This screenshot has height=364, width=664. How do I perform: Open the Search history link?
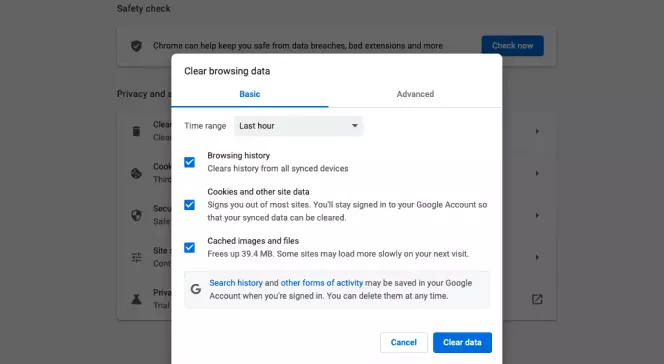point(236,283)
